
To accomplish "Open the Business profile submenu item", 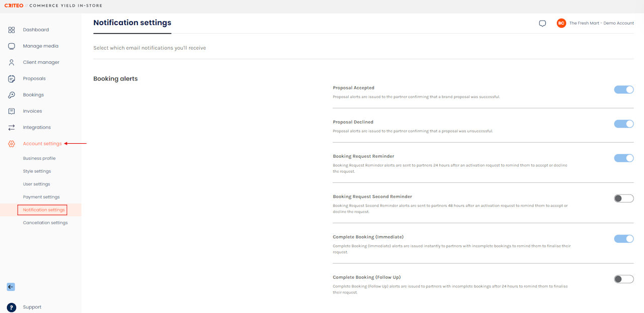I will pos(39,158).
